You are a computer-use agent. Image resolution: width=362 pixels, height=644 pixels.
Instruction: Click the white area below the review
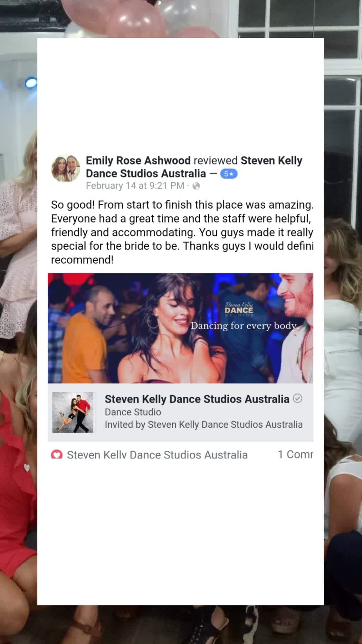[x=180, y=531]
